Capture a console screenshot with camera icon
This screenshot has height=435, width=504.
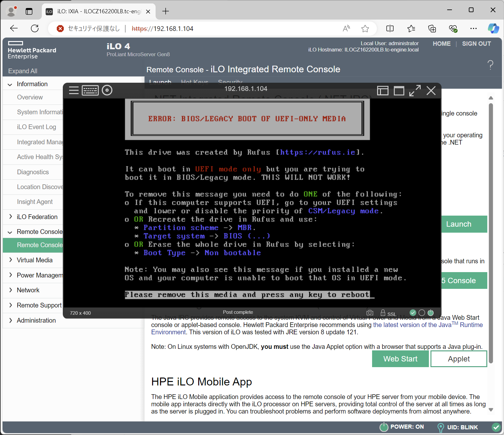[x=370, y=313]
